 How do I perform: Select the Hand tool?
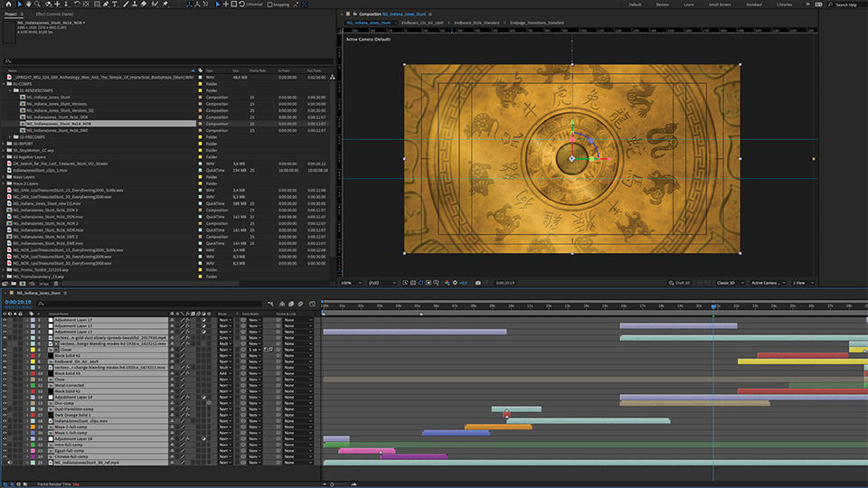click(x=29, y=5)
